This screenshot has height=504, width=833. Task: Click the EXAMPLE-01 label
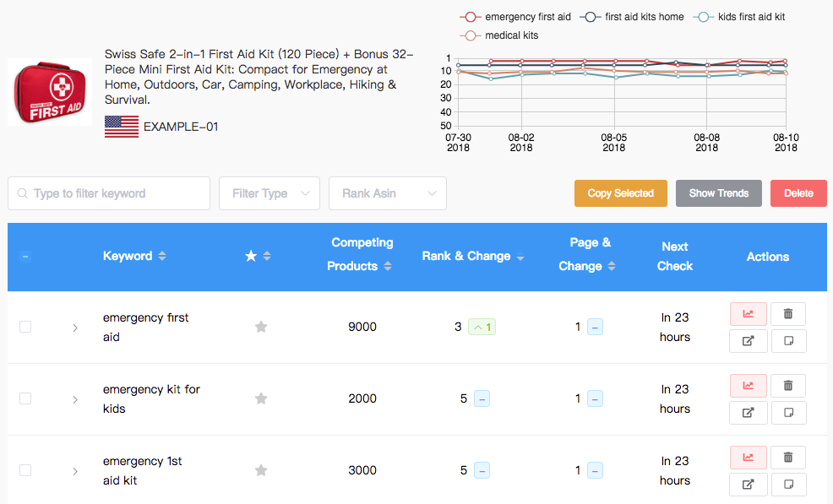pyautogui.click(x=181, y=127)
